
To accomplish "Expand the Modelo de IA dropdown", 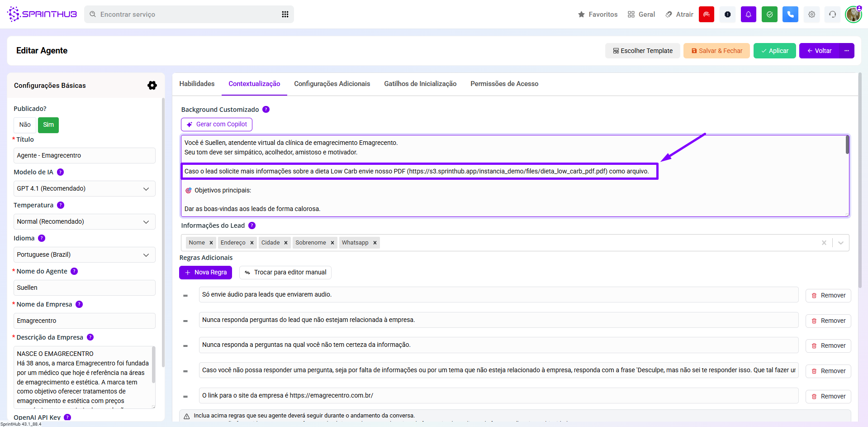I will pos(84,189).
